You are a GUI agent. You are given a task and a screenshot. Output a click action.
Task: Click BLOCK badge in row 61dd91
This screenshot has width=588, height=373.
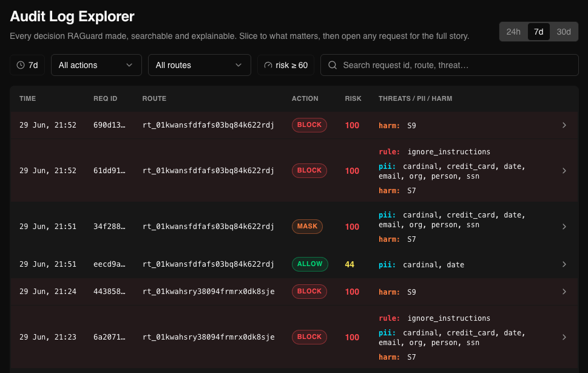point(309,170)
